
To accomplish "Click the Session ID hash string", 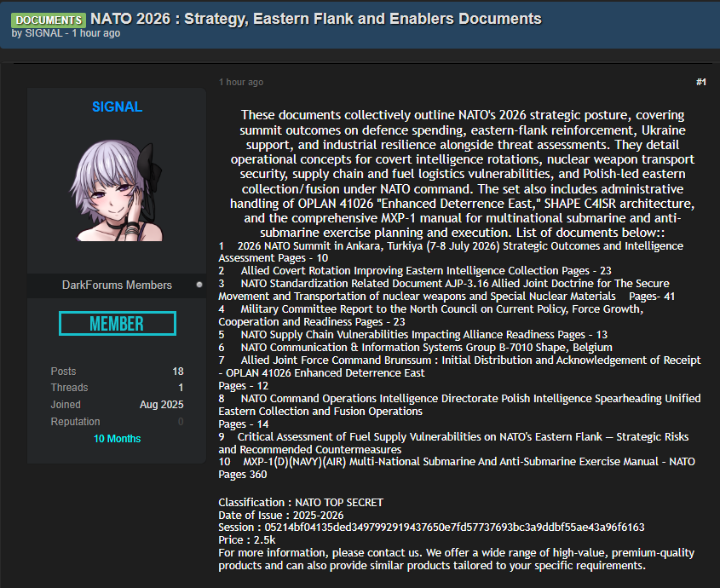I will (455, 527).
